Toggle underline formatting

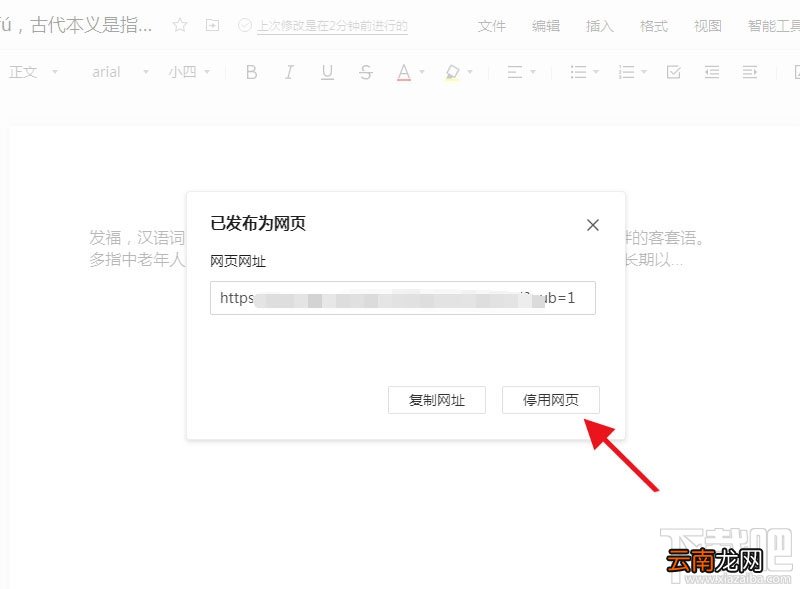pos(328,72)
